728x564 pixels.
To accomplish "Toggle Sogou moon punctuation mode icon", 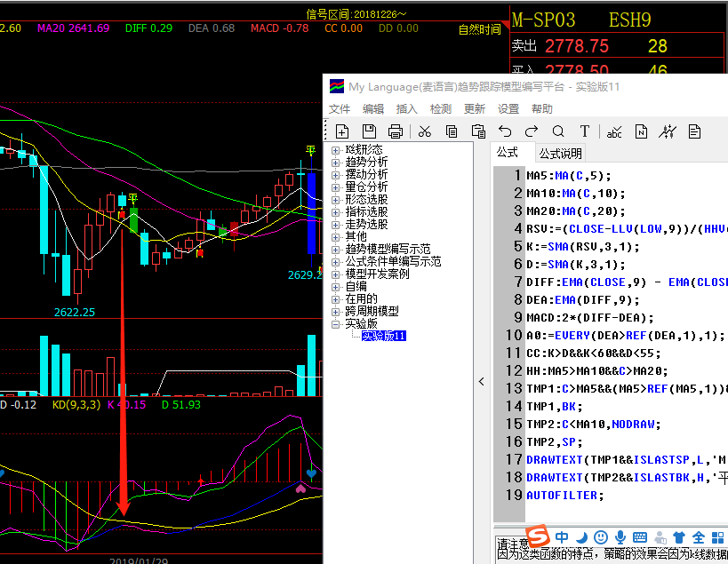I will click(x=581, y=537).
